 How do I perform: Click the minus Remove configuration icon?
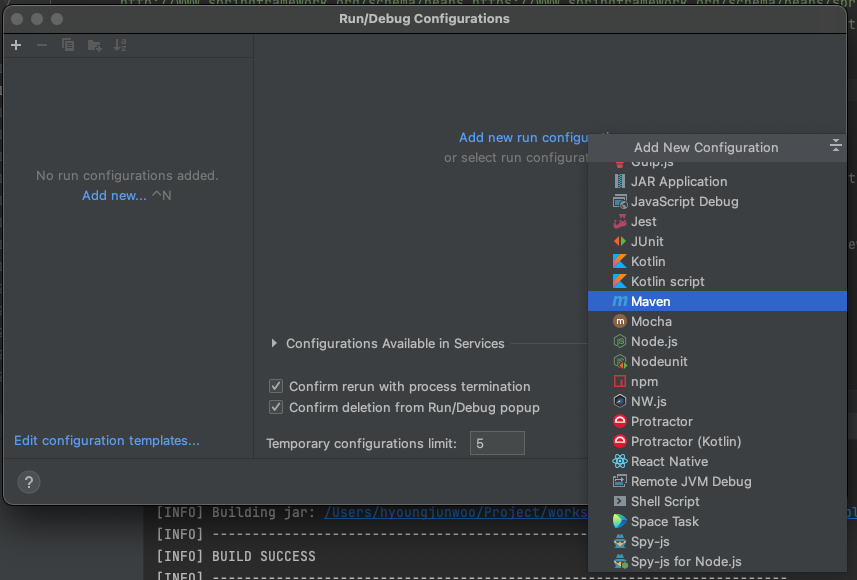pyautogui.click(x=42, y=45)
